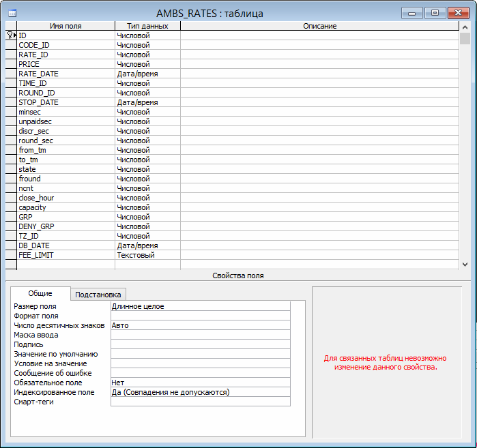Click the Размер поля value box
Viewport: 477px width, 448px height.
(x=200, y=306)
